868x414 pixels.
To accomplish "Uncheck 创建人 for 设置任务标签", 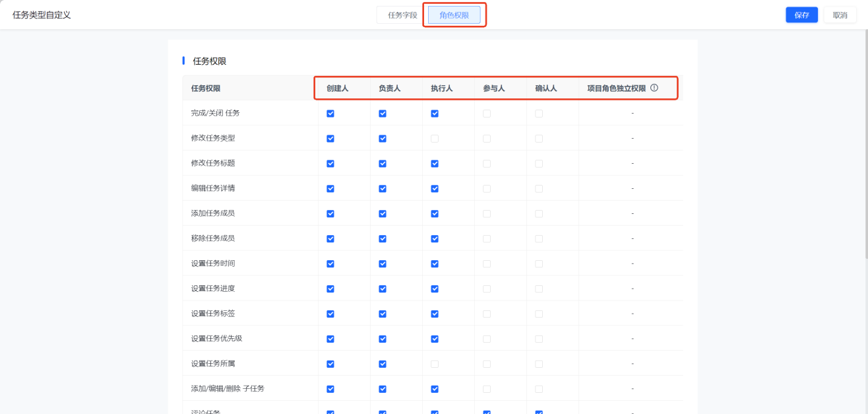I will [330, 314].
